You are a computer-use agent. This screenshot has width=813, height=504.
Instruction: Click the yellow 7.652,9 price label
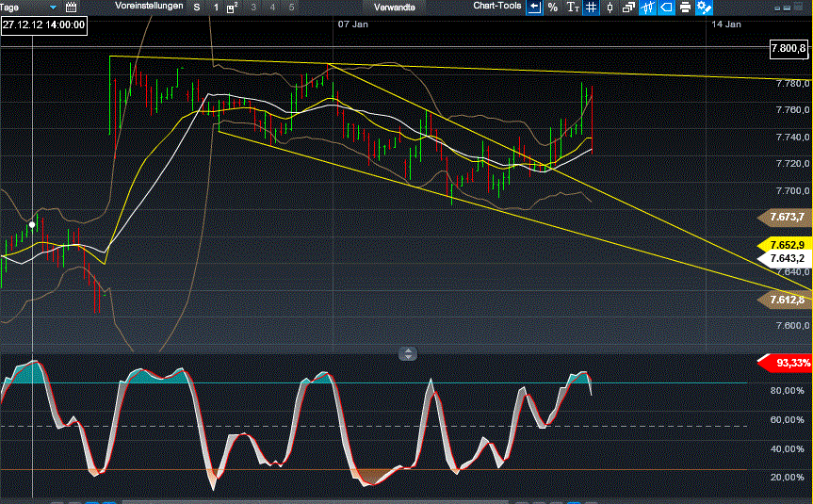click(x=785, y=244)
